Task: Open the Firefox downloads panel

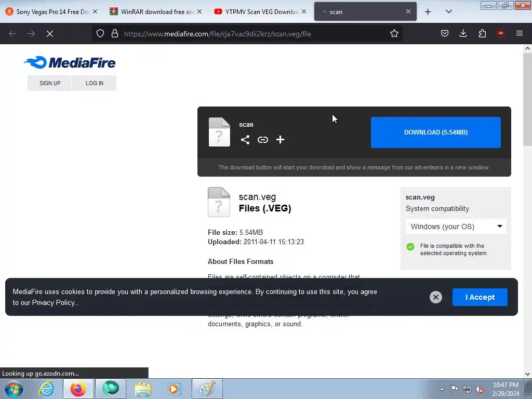Action: pyautogui.click(x=463, y=33)
